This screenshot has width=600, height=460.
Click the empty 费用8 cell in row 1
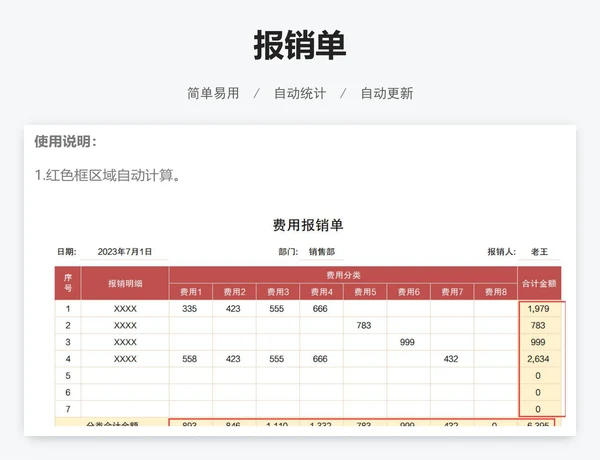point(496,308)
